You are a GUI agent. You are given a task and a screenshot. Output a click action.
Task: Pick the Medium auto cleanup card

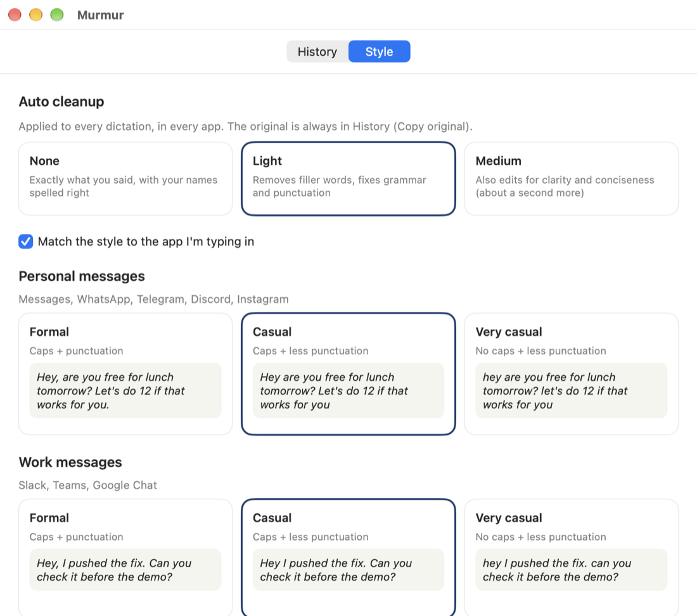[571, 179]
